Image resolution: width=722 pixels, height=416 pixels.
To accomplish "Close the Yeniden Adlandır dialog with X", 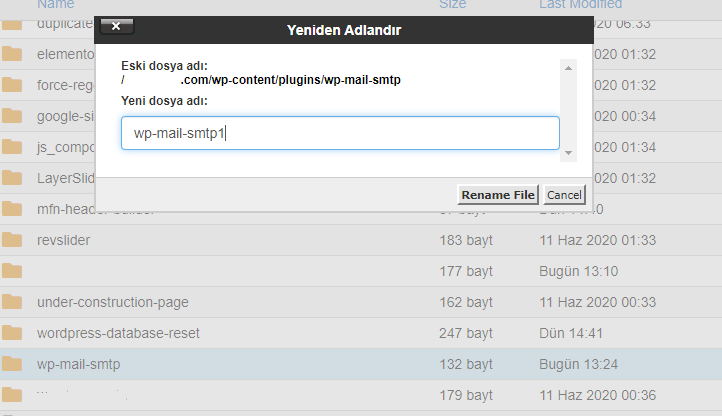I will tap(116, 26).
